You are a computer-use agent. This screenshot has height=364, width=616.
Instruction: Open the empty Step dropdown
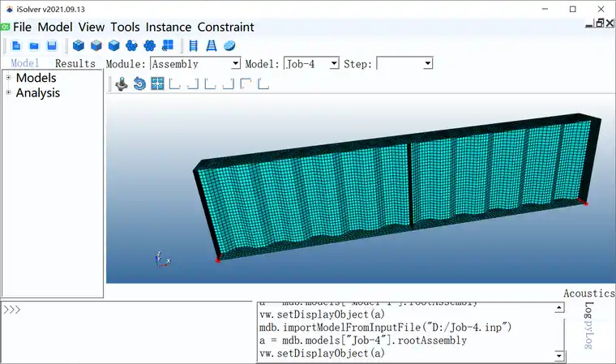click(405, 63)
